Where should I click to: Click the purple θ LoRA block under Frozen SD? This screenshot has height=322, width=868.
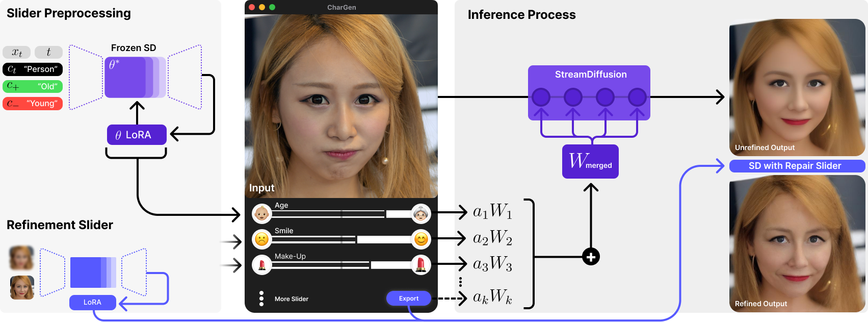click(137, 135)
